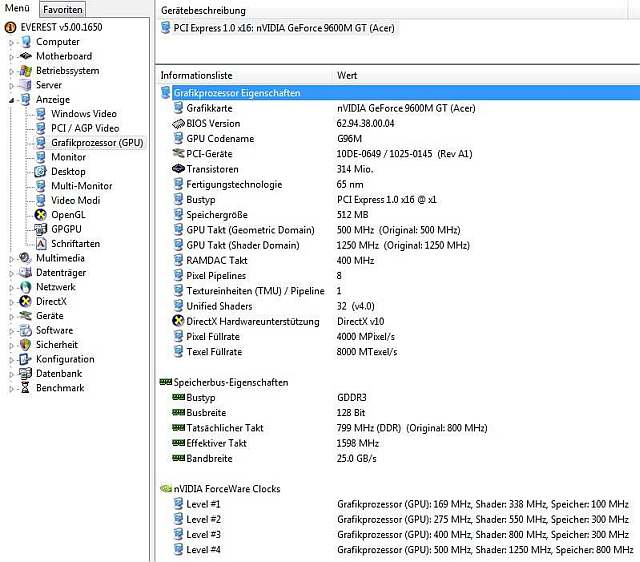Select Grafikprozessor (GPU) tree item

[x=97, y=143]
